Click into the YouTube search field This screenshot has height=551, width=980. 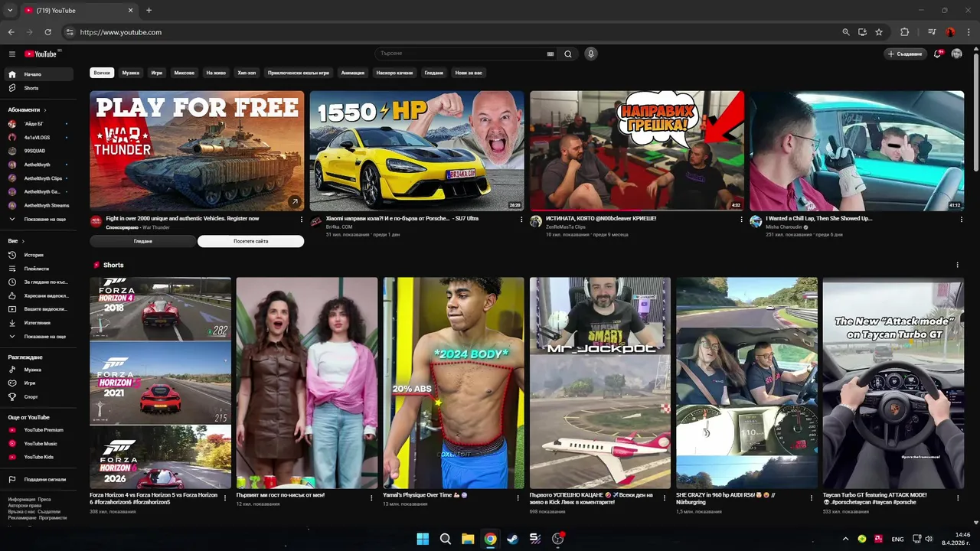(x=461, y=54)
